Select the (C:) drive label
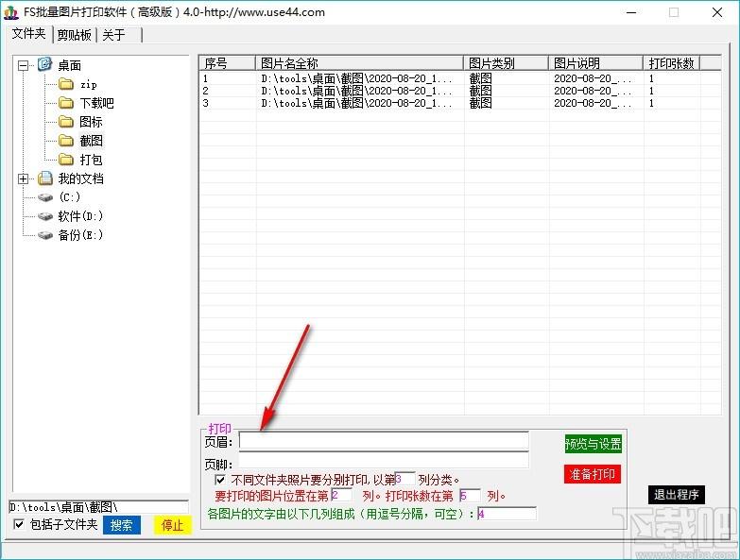740x560 pixels. click(x=69, y=197)
